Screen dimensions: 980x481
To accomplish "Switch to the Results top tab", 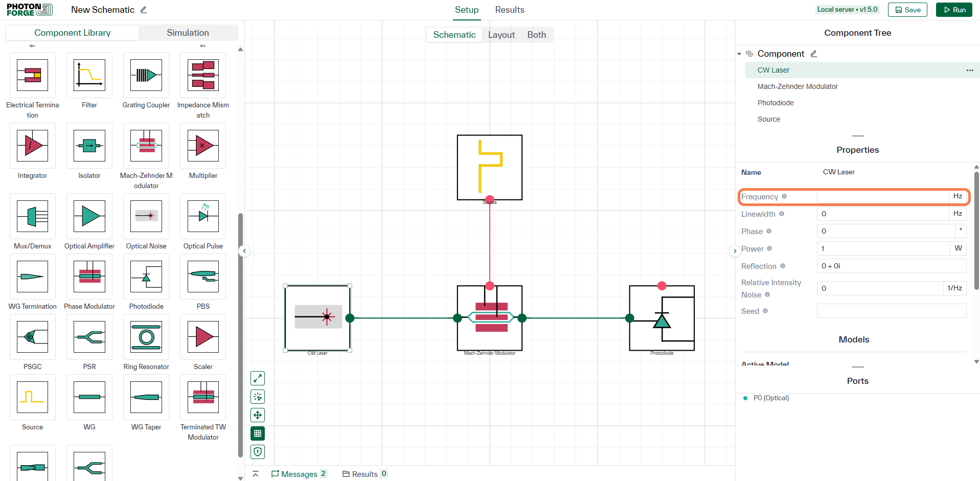I will 510,10.
